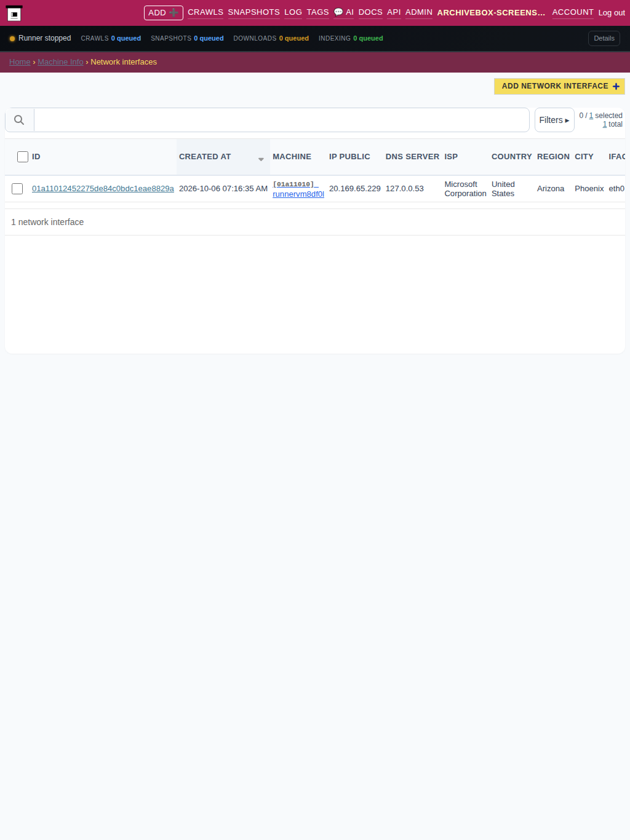Click the Details button
The width and height of the screenshot is (630, 840).
[x=604, y=38]
